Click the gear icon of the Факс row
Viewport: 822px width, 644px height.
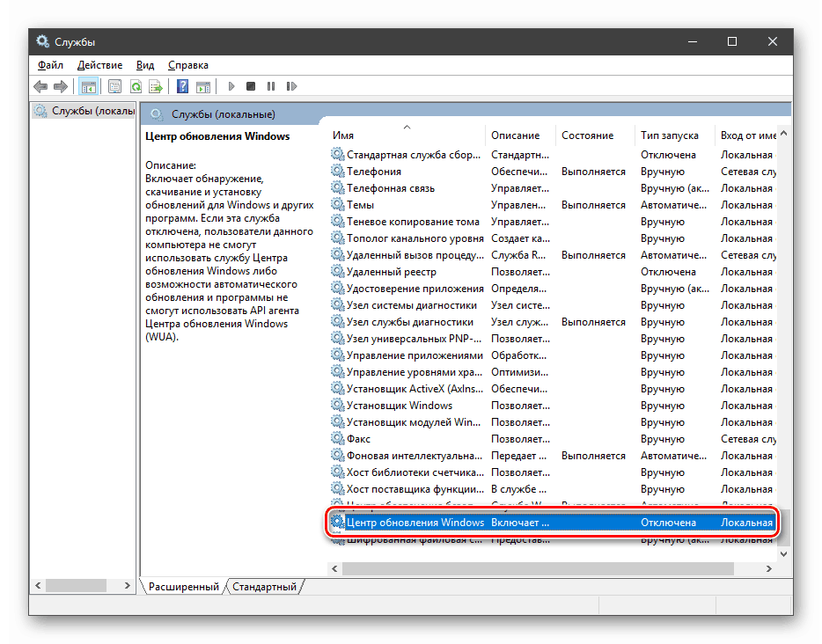[x=338, y=438]
